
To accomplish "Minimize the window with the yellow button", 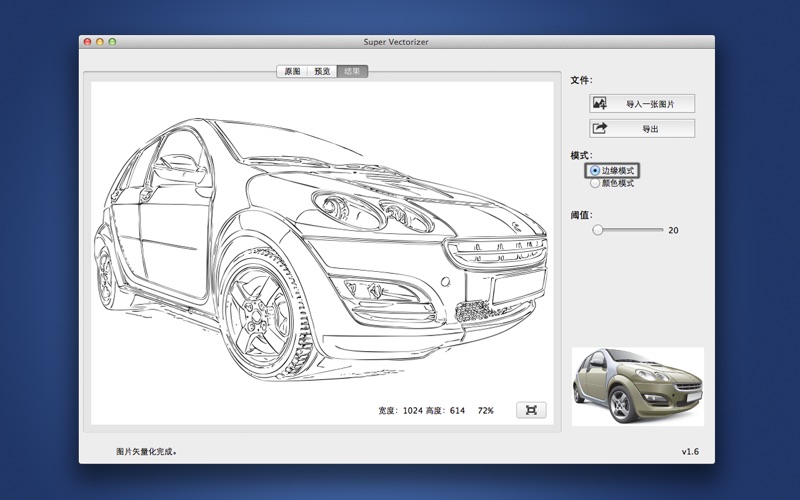I will (100, 42).
